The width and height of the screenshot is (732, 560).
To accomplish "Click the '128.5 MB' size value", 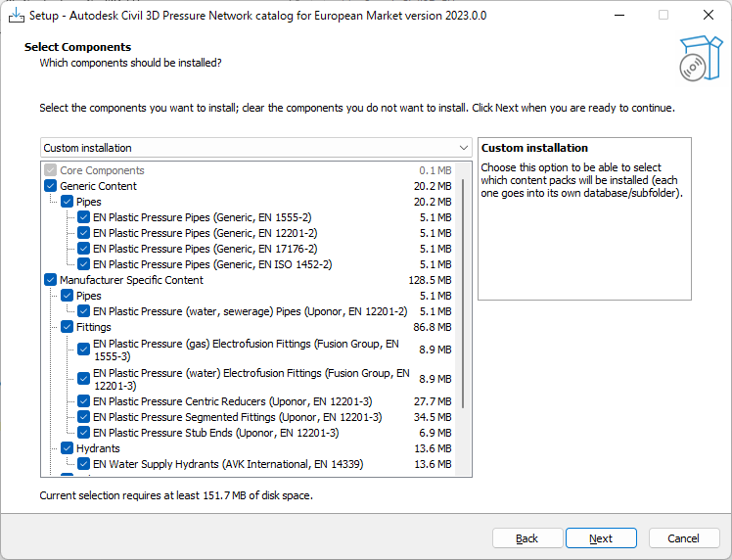I will [430, 280].
